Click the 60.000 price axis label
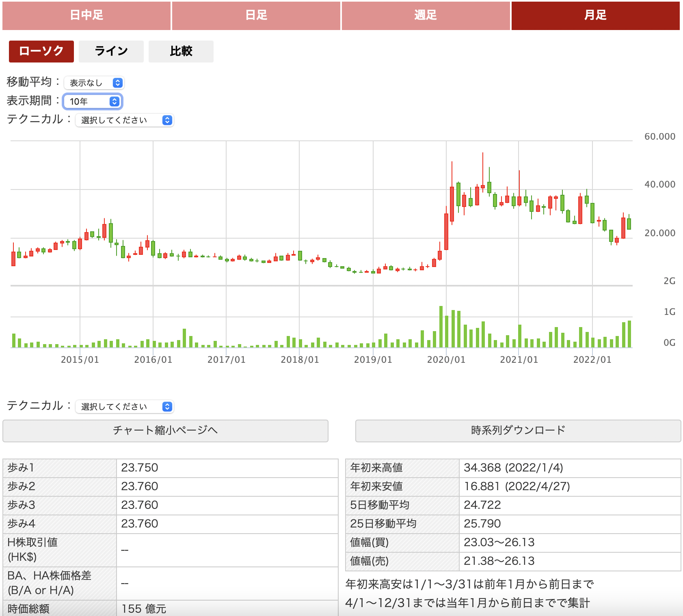 pyautogui.click(x=660, y=137)
